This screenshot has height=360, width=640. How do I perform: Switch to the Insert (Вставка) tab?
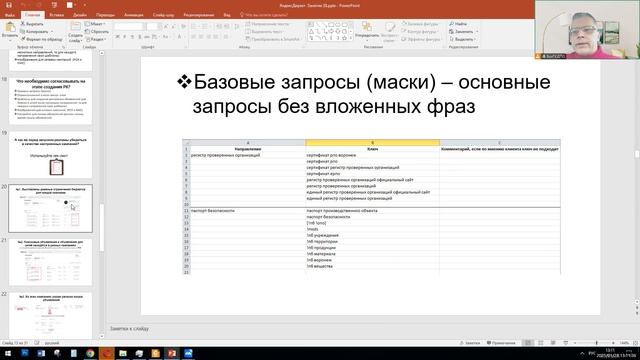56,15
